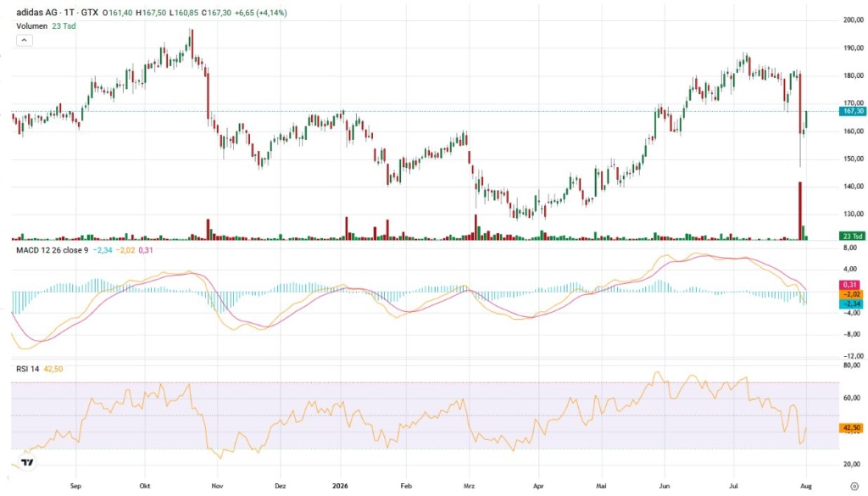Image resolution: width=868 pixels, height=496 pixels.
Task: Click the 140,00 price axis label
Action: 853,187
